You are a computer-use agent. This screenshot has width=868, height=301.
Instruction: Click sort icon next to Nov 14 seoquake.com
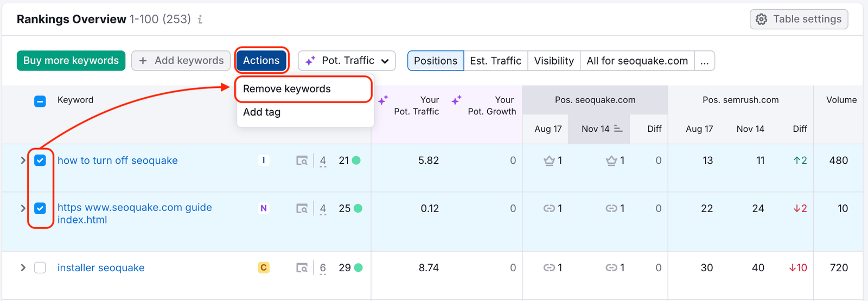pos(618,129)
